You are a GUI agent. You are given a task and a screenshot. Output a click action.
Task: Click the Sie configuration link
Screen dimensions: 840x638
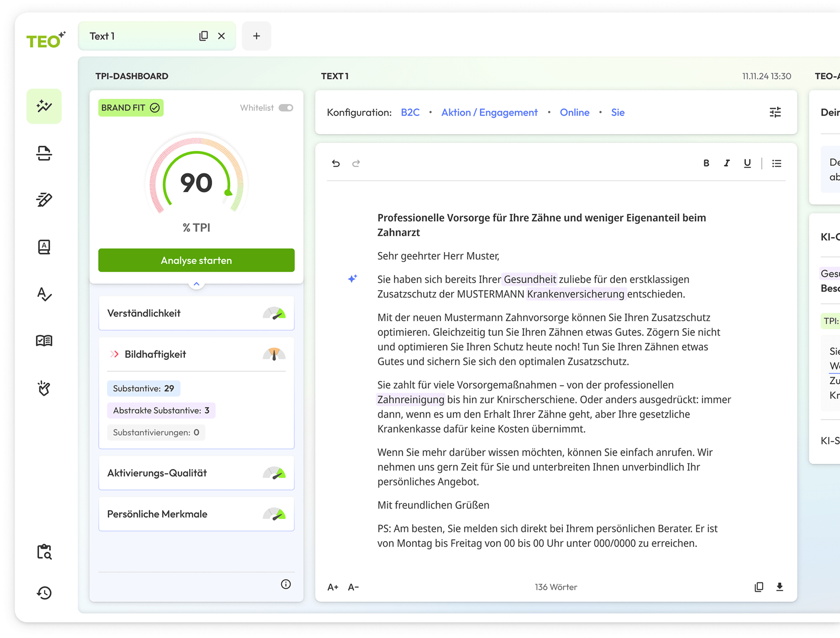[618, 112]
